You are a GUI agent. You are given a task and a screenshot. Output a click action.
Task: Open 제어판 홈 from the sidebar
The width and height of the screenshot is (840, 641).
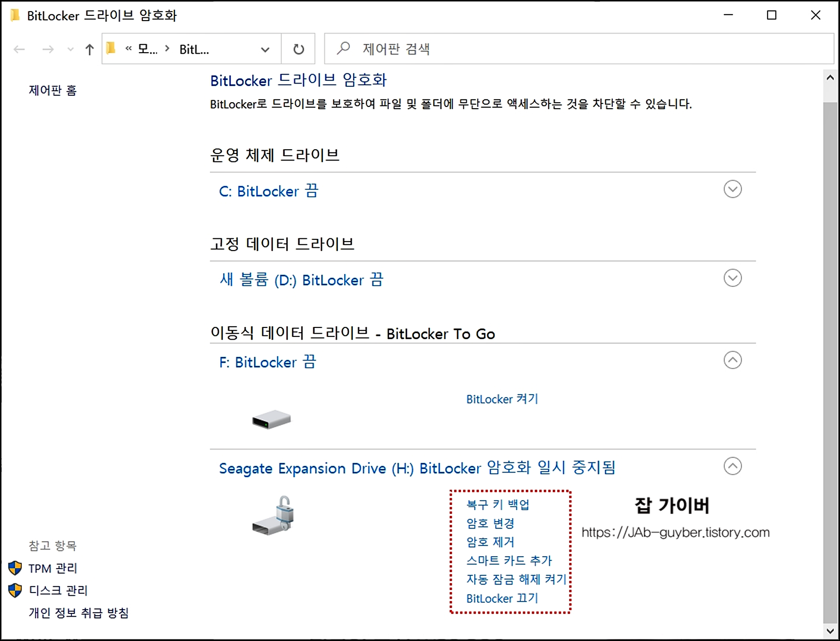52,90
